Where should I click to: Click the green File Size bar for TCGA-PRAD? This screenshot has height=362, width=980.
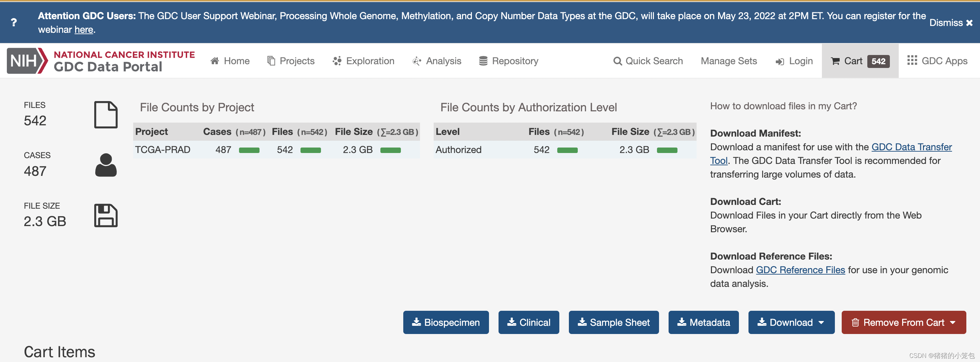click(391, 150)
